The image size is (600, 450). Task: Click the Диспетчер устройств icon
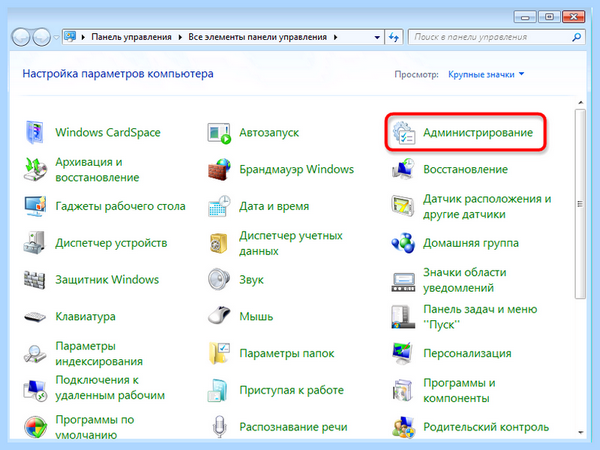point(34,243)
